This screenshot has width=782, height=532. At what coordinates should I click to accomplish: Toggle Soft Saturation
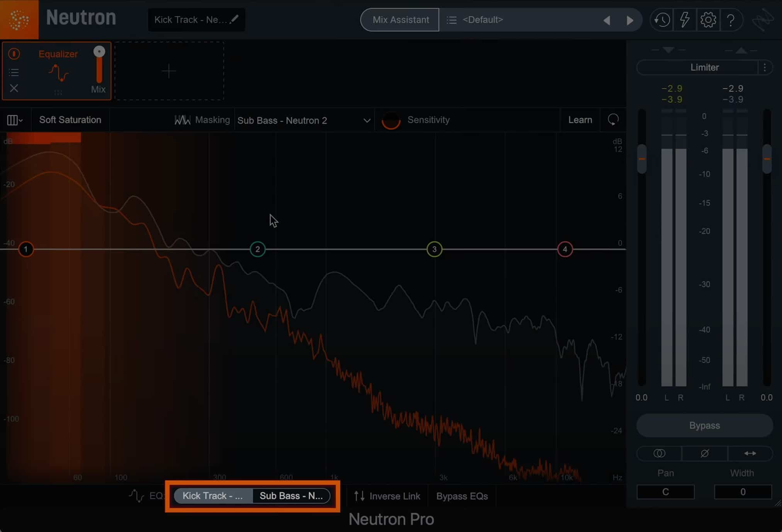click(x=70, y=120)
